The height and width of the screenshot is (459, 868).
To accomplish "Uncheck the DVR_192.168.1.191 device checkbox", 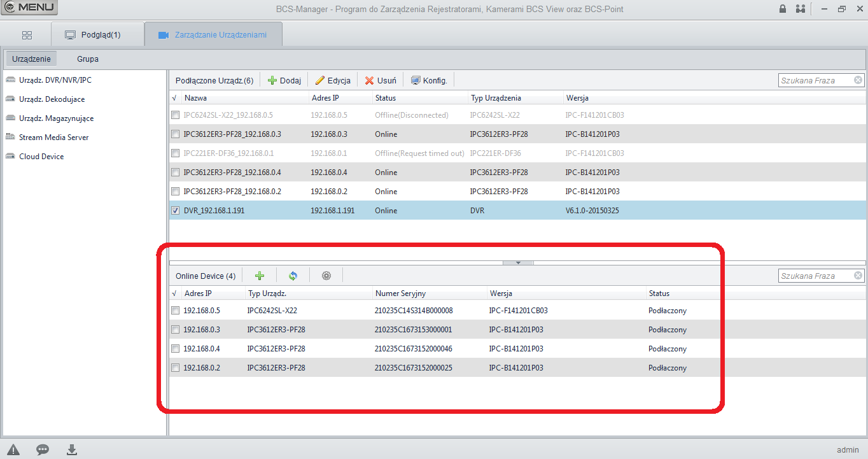I will click(175, 211).
